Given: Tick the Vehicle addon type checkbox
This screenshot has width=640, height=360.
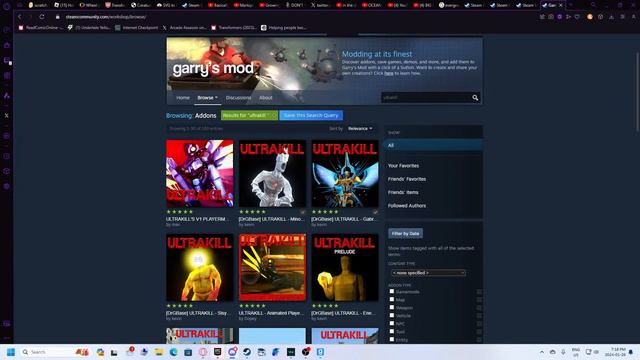Looking at the screenshot, I should point(392,315).
